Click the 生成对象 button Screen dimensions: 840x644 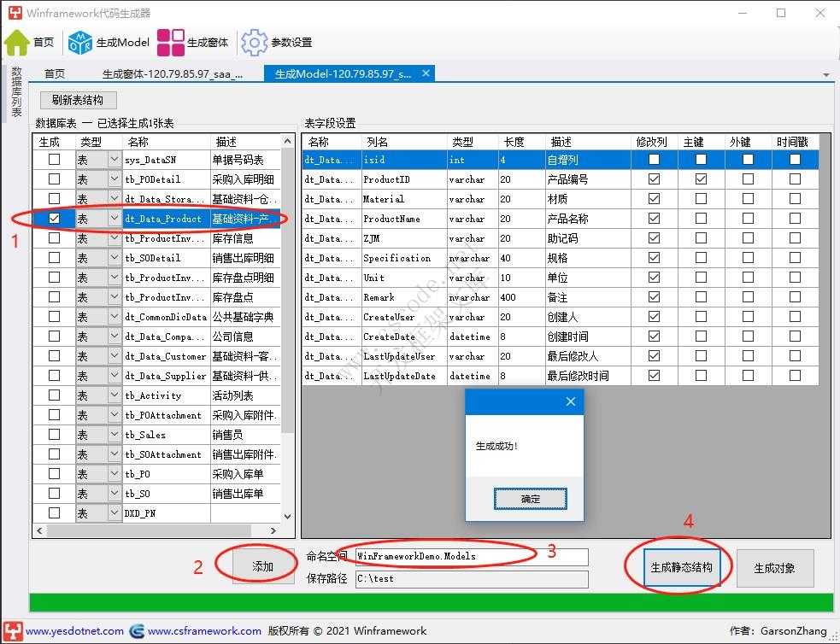pos(774,569)
